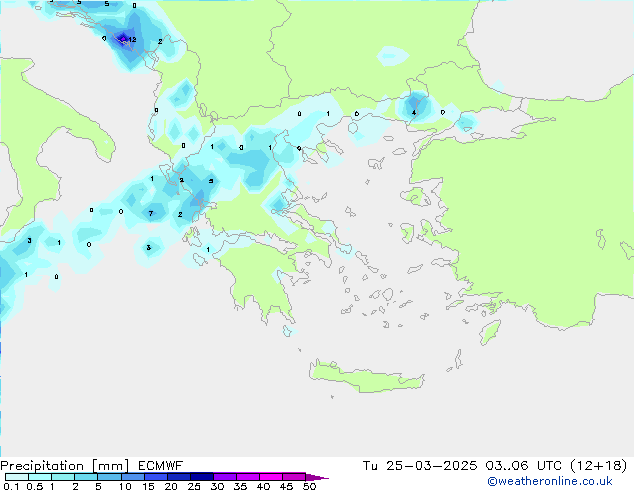Click the legend label '0.1'
The height and width of the screenshot is (490, 634).
[x=11, y=486]
